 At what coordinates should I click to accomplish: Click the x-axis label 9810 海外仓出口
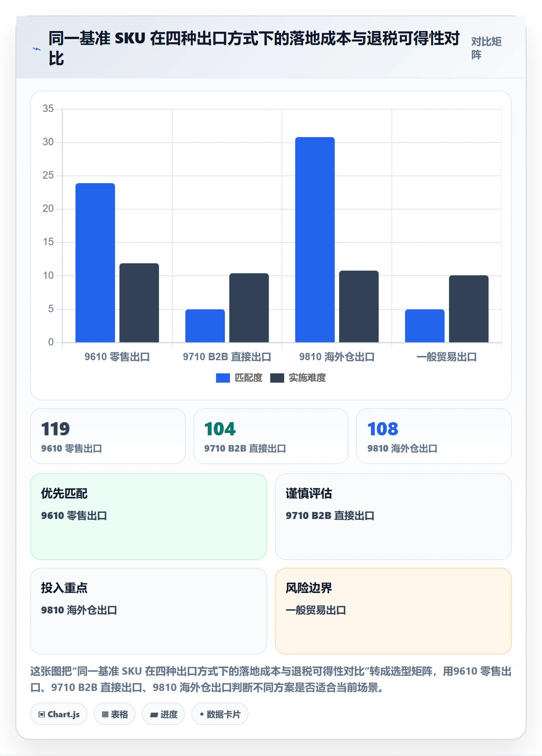[x=337, y=357]
